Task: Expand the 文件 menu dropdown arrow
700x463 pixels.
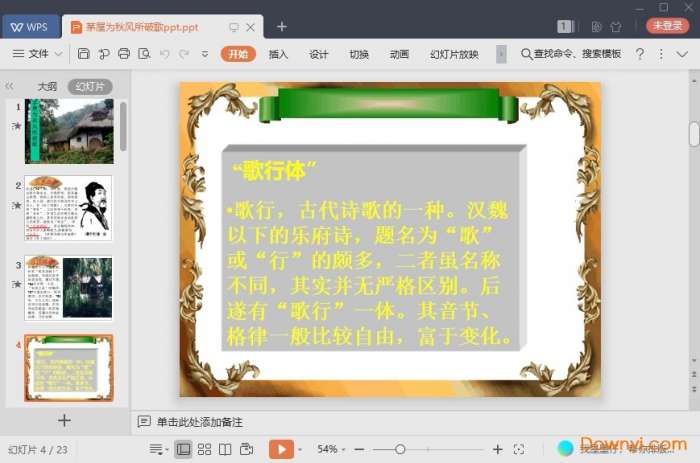Action: 58,54
